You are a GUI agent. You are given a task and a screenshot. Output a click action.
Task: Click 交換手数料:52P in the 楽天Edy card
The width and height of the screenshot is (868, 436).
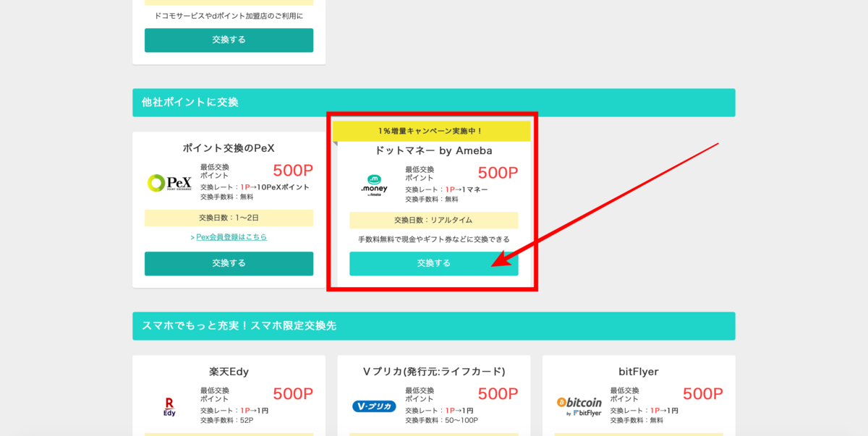coord(226,420)
